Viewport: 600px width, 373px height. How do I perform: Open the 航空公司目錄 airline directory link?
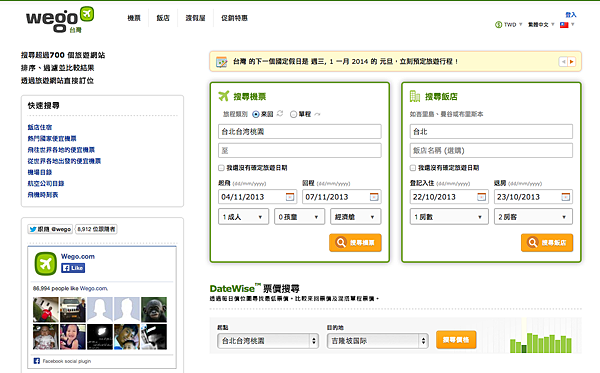(x=46, y=184)
